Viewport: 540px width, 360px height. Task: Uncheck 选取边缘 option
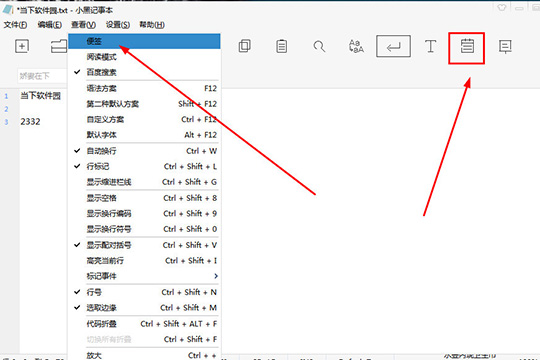(x=144, y=308)
